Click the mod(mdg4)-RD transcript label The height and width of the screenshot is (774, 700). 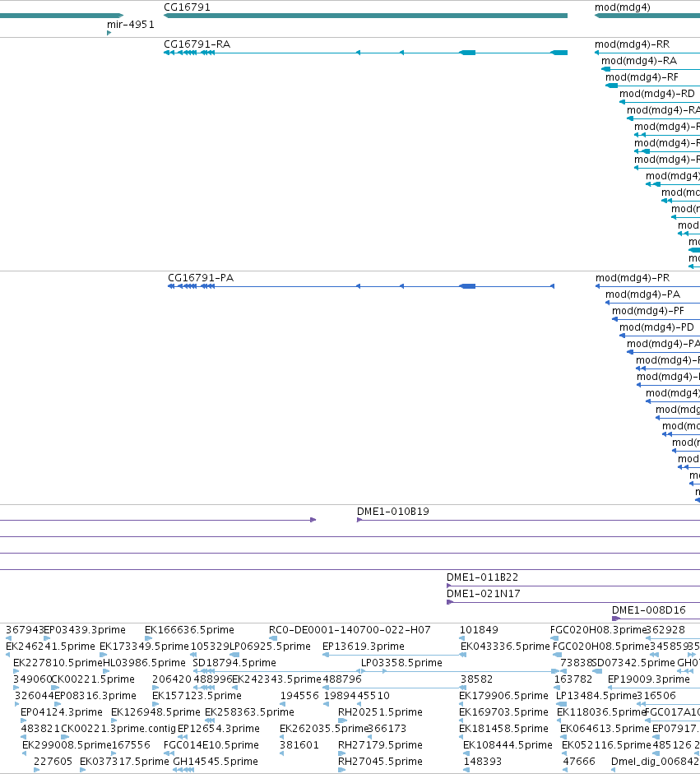click(x=657, y=94)
